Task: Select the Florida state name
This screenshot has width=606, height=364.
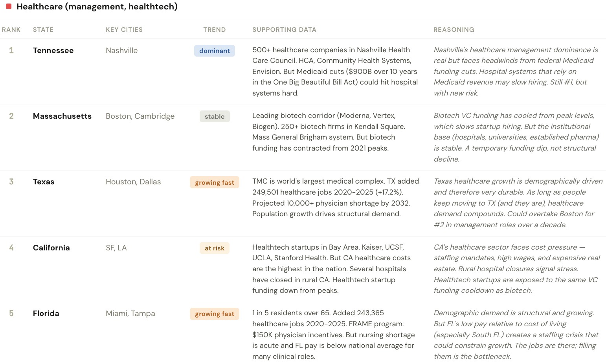Action: (x=46, y=313)
